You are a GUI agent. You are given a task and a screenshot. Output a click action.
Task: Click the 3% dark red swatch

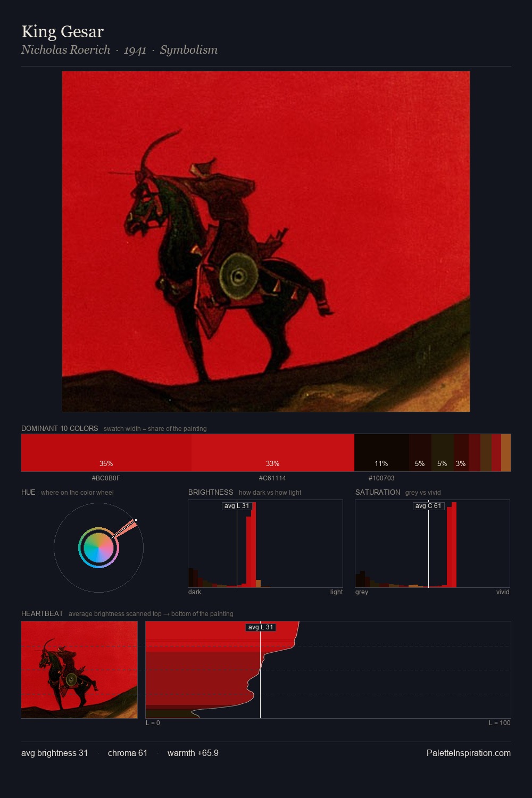[461, 453]
